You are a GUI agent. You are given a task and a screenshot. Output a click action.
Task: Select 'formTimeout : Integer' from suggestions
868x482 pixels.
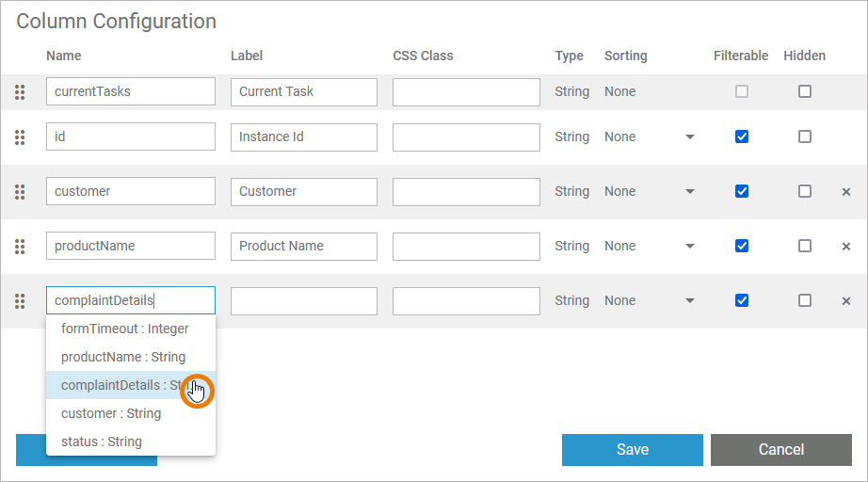click(x=124, y=329)
